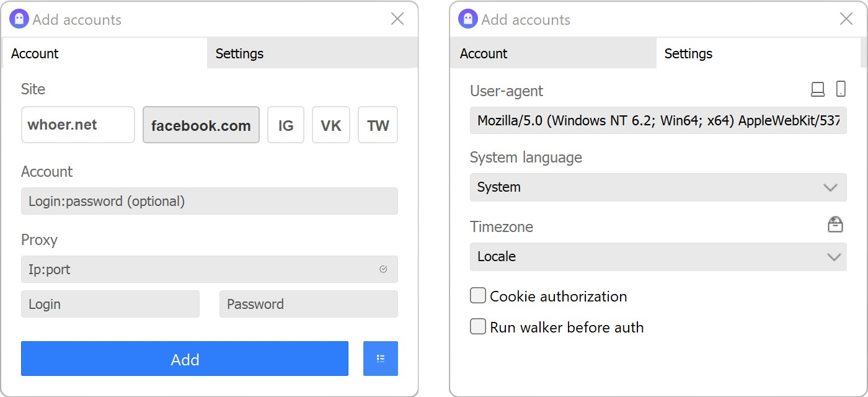
Task: Select the TW site button
Action: tap(378, 125)
